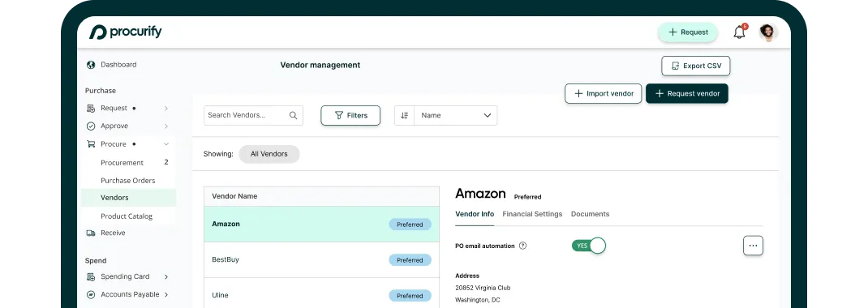Click the Procure cart icon
Viewport: 868px width, 308px height.
pyautogui.click(x=92, y=144)
